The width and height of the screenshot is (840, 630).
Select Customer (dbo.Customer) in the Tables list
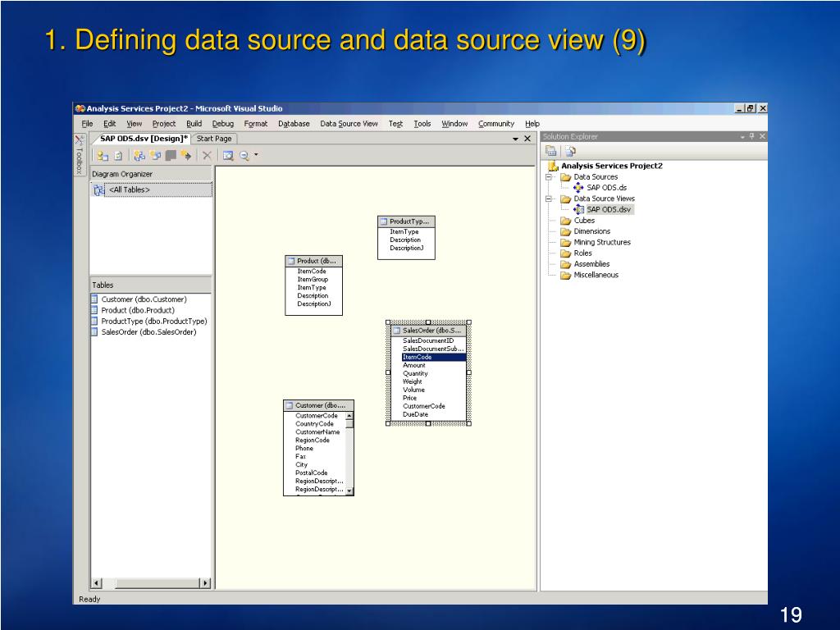(144, 299)
